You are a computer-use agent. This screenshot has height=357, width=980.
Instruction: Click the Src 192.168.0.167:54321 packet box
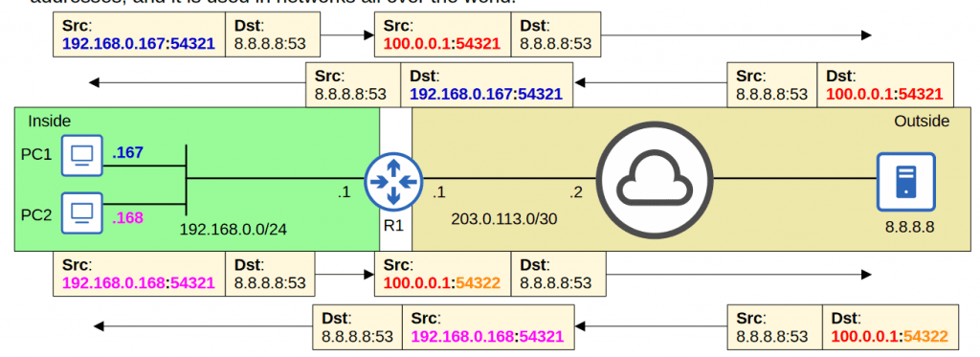coord(140,35)
